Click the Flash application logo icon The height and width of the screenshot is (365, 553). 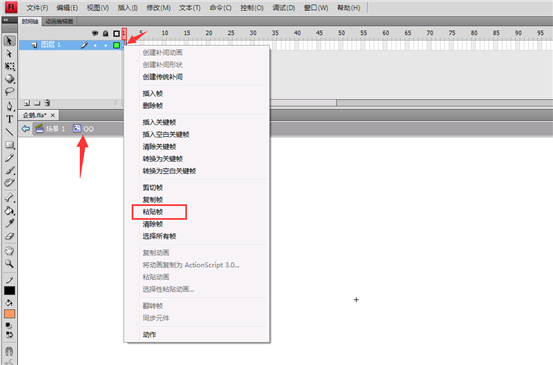pos(11,7)
